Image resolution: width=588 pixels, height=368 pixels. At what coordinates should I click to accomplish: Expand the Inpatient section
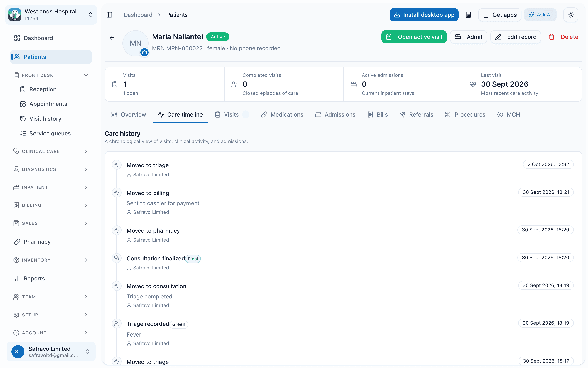[x=51, y=187]
